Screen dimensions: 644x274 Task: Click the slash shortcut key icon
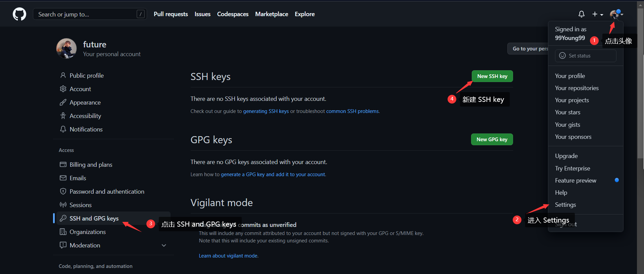(141, 14)
